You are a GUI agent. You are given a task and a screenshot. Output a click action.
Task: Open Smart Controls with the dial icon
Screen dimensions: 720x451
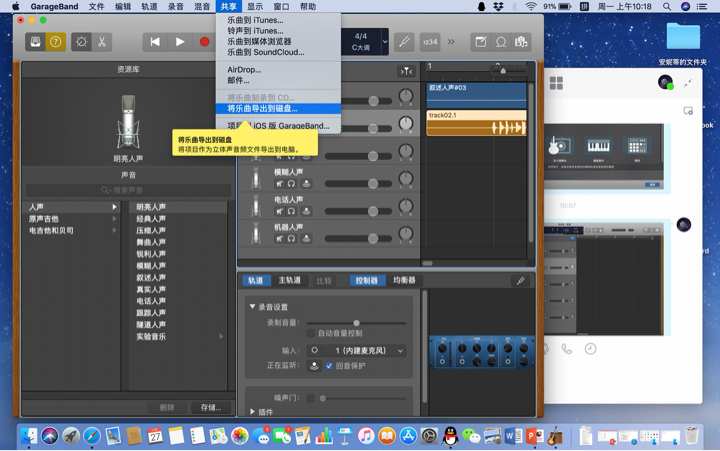click(81, 42)
